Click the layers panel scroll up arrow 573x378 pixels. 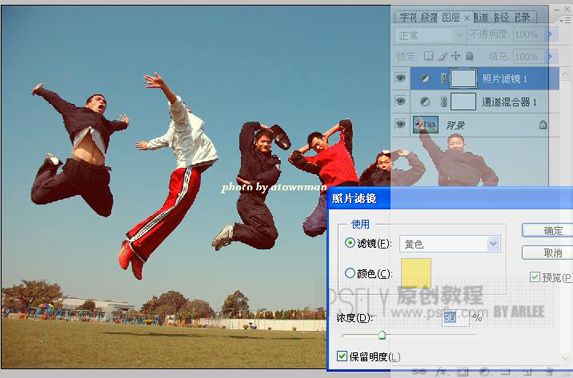click(566, 75)
